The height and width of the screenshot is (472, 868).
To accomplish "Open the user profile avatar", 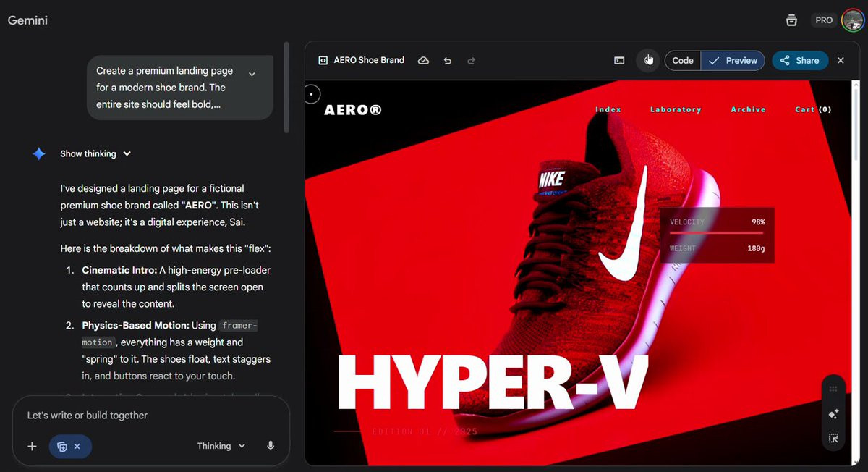I will 854,20.
